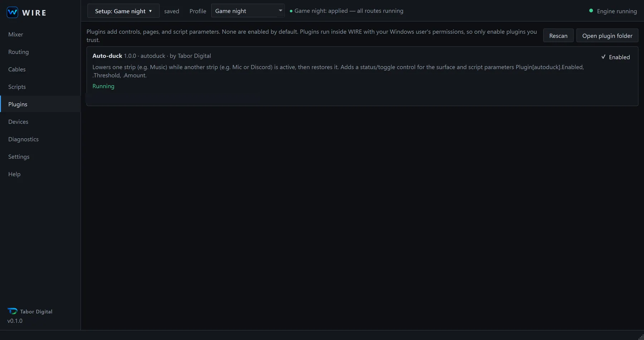
Task: Go to the Routing page
Action: [x=40, y=52]
